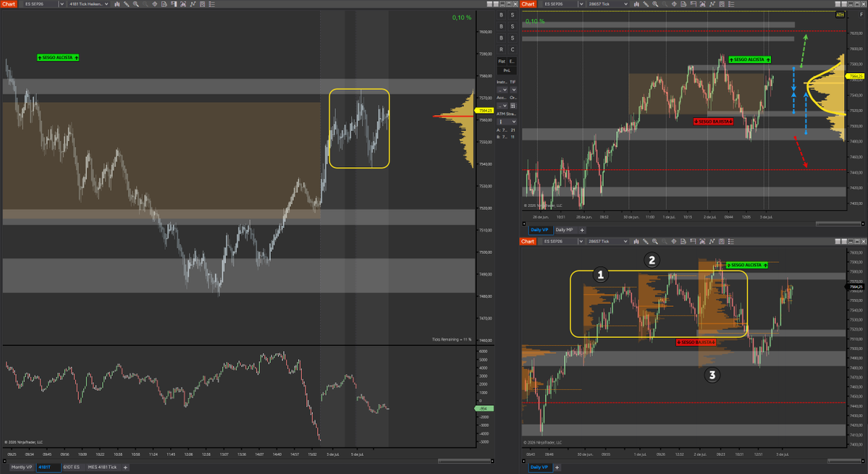
Task: Expand ES SEP26 instrument dropdown in upper-right chart
Action: coord(581,4)
